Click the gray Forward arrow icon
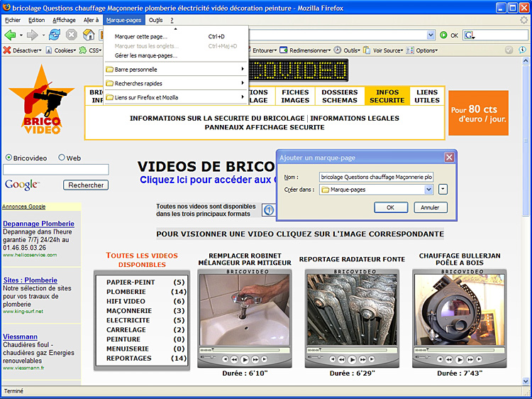 (33, 35)
